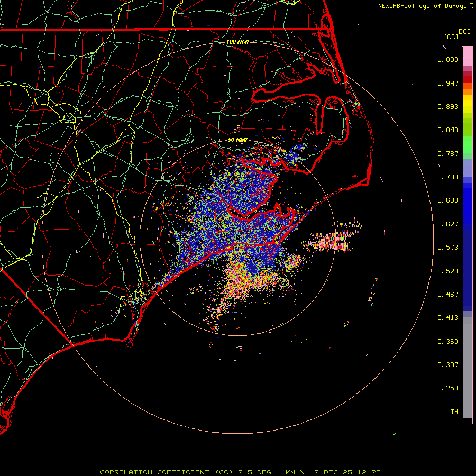This screenshot has width=476, height=476.
Task: Click the pink offshore echo cluster east of coast
Action: 331,240
